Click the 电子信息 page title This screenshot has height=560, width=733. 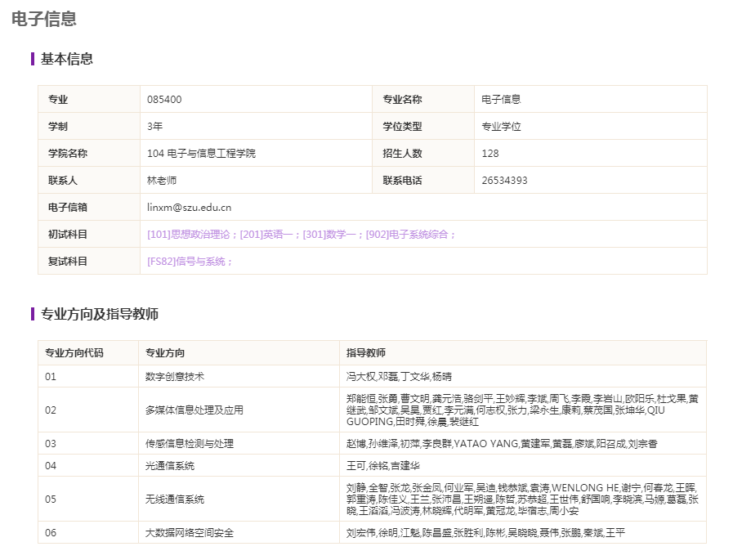coord(44,19)
